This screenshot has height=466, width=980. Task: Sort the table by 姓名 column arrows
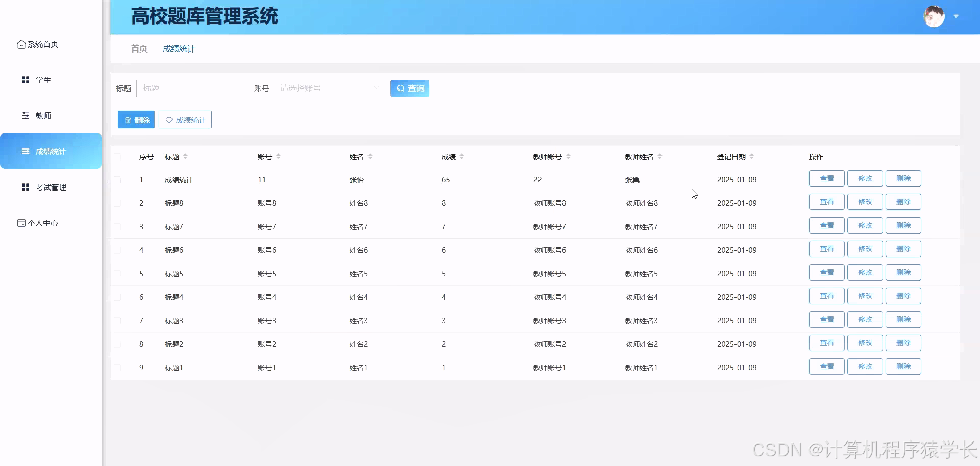(370, 157)
